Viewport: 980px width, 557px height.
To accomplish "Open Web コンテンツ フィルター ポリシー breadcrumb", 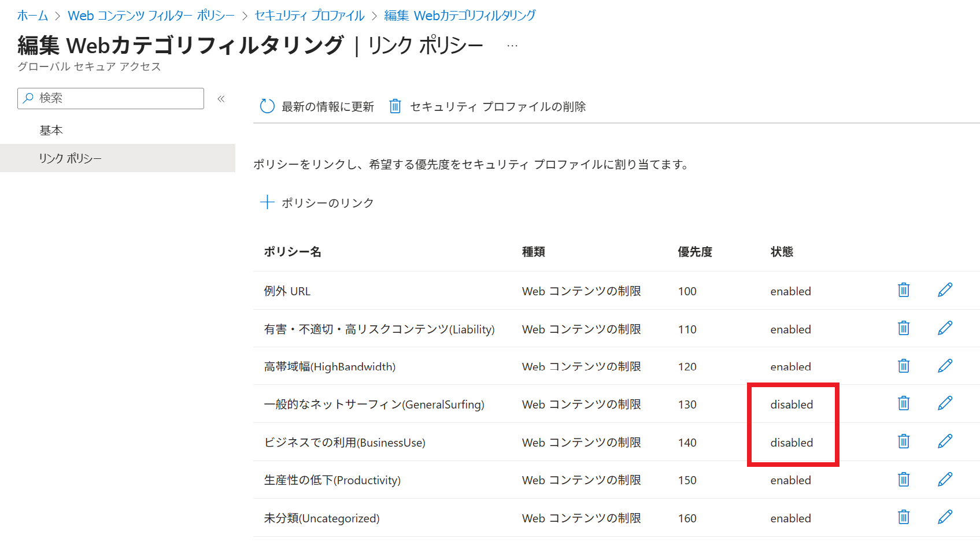I will (151, 16).
